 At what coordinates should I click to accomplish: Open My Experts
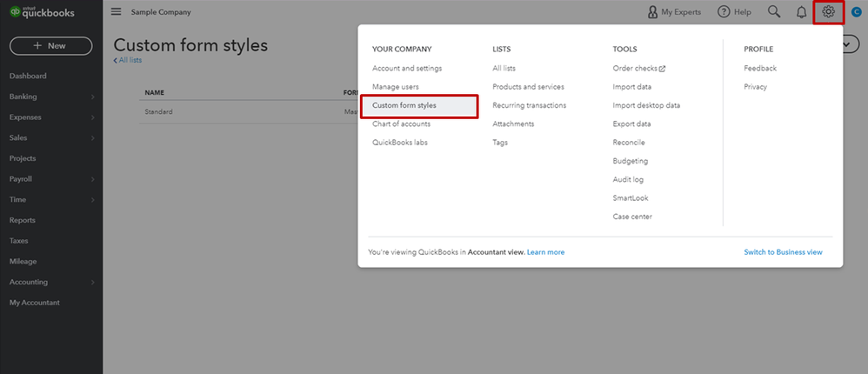click(x=674, y=11)
